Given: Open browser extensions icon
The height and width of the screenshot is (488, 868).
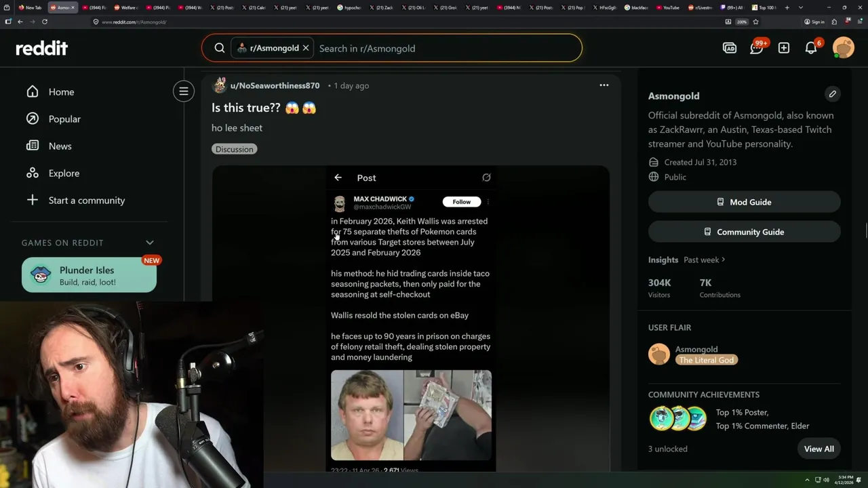Looking at the screenshot, I should tap(834, 22).
